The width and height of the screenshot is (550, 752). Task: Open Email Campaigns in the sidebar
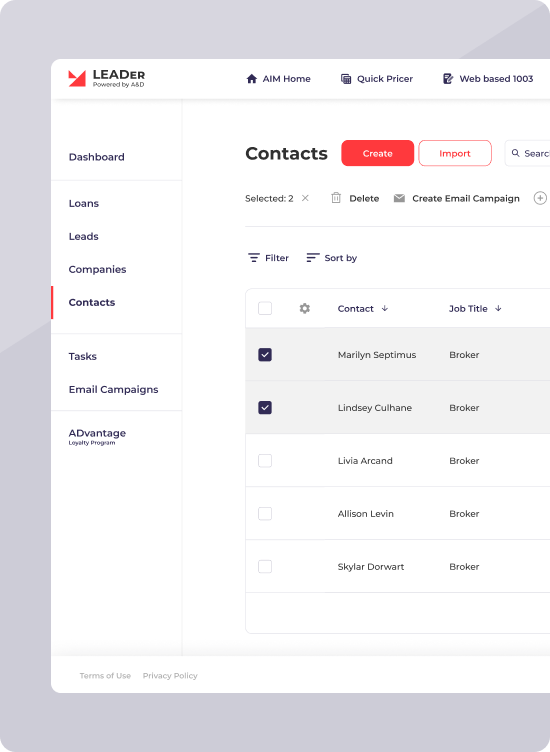tap(113, 389)
